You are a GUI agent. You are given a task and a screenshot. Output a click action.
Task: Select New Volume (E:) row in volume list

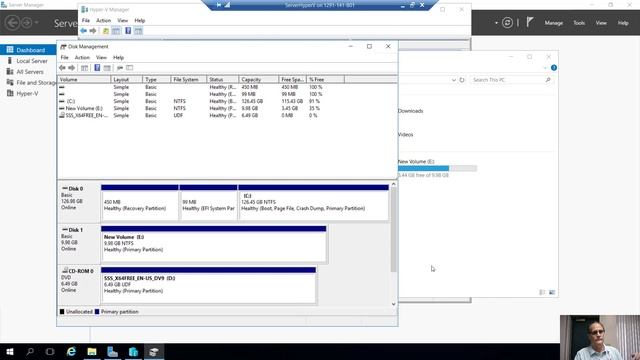202,109
